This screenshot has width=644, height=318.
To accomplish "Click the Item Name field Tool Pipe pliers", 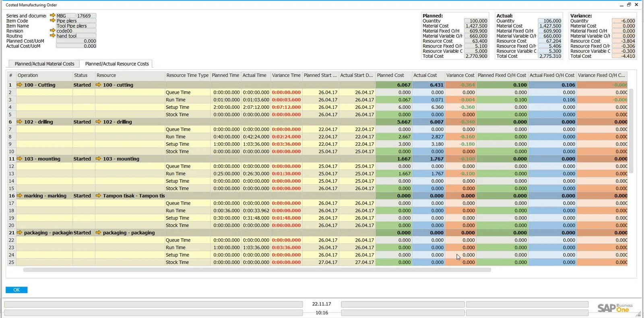I will [x=76, y=26].
